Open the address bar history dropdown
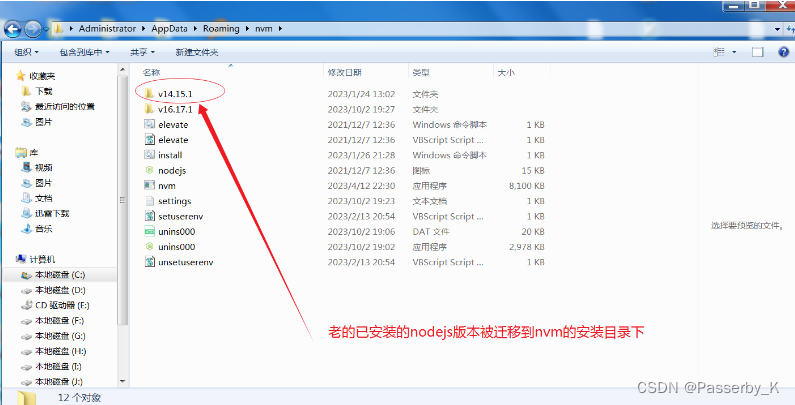The image size is (795, 405). point(777,29)
